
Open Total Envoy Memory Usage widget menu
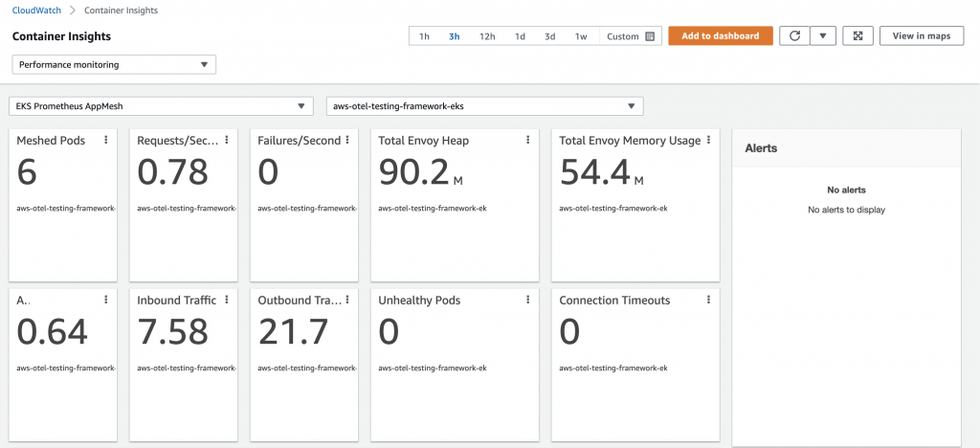point(708,140)
